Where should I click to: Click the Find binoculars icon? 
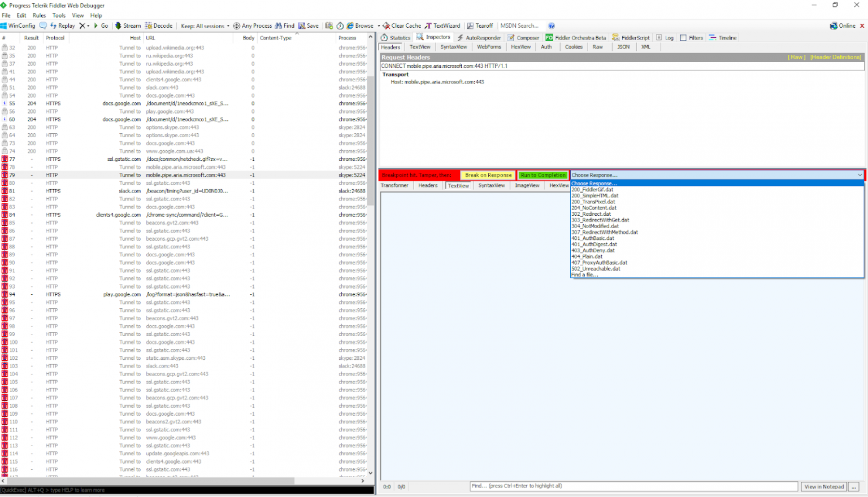(278, 26)
